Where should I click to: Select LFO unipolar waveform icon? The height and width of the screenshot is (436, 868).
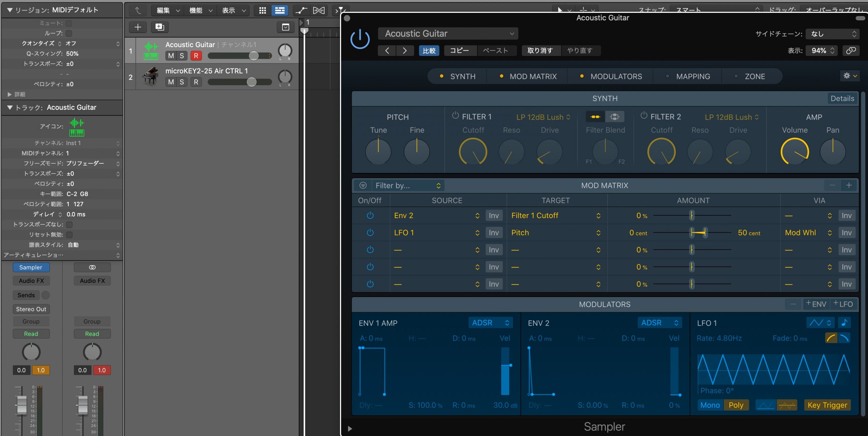pos(766,405)
